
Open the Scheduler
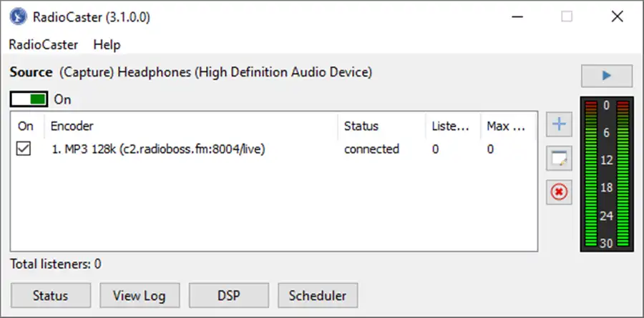click(318, 295)
